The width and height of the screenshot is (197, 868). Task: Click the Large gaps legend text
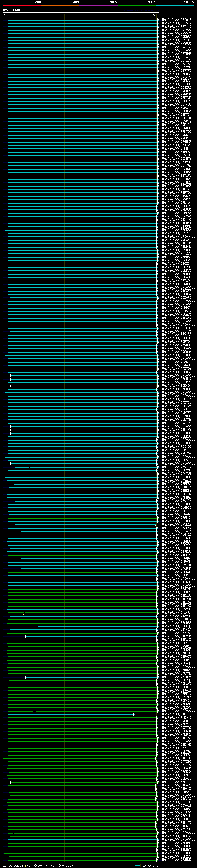click(38, 866)
